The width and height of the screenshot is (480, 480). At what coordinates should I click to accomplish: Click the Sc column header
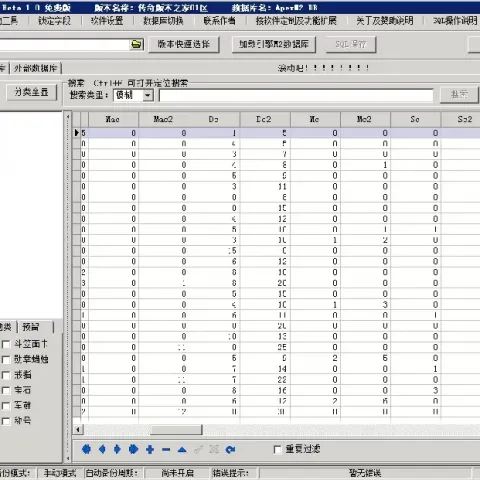point(415,119)
